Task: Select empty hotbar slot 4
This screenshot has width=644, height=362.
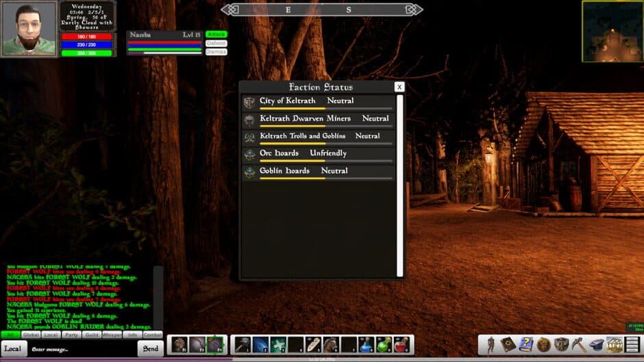Action: pyautogui.click(x=295, y=345)
